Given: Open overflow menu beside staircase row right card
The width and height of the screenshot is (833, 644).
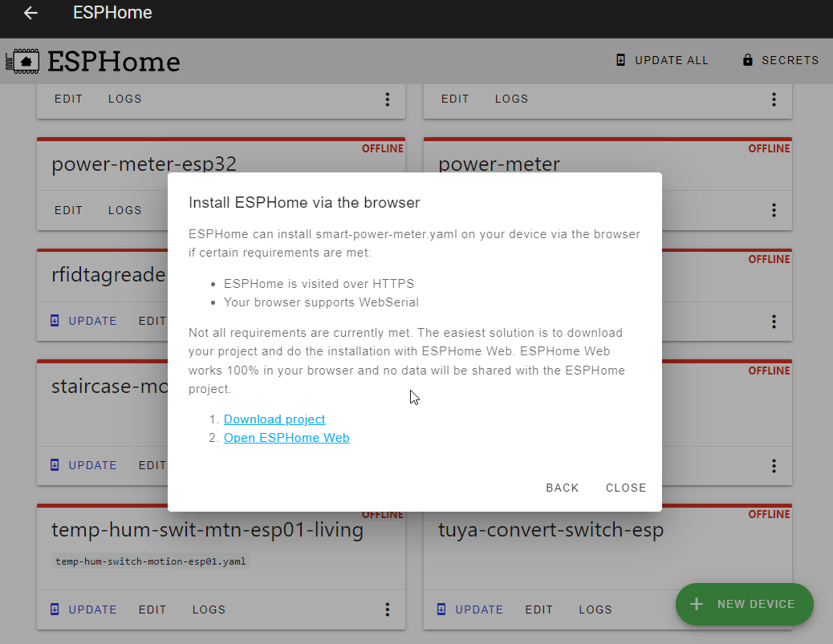Looking at the screenshot, I should coord(774,466).
